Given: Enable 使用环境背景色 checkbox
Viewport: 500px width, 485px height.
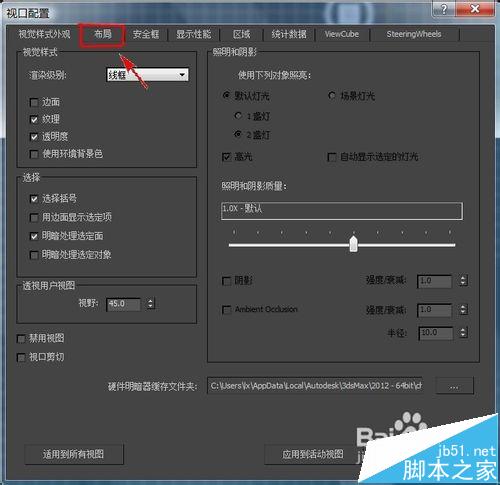Looking at the screenshot, I should point(34,154).
